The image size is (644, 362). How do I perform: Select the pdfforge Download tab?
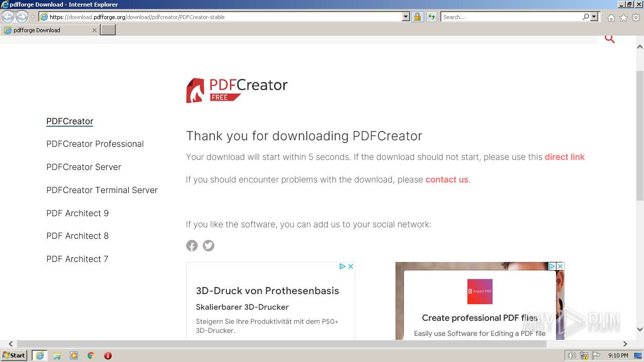tap(49, 30)
